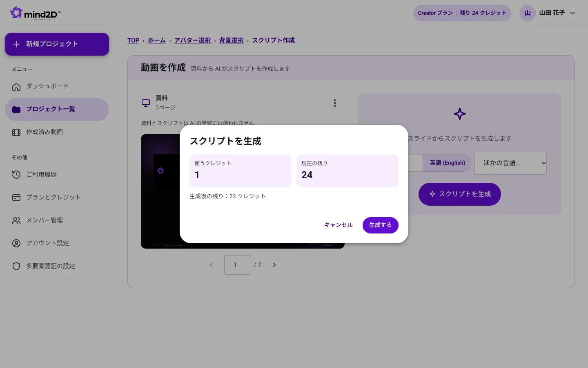588x368 pixels.
Task: Click the slide preview thumbnail
Action: (243, 191)
